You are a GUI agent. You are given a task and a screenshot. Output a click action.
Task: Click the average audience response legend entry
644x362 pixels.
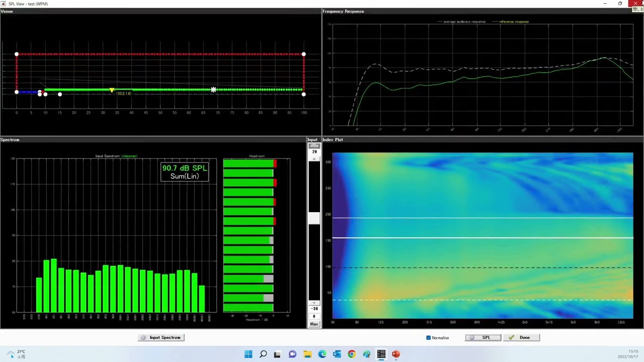pyautogui.click(x=461, y=22)
